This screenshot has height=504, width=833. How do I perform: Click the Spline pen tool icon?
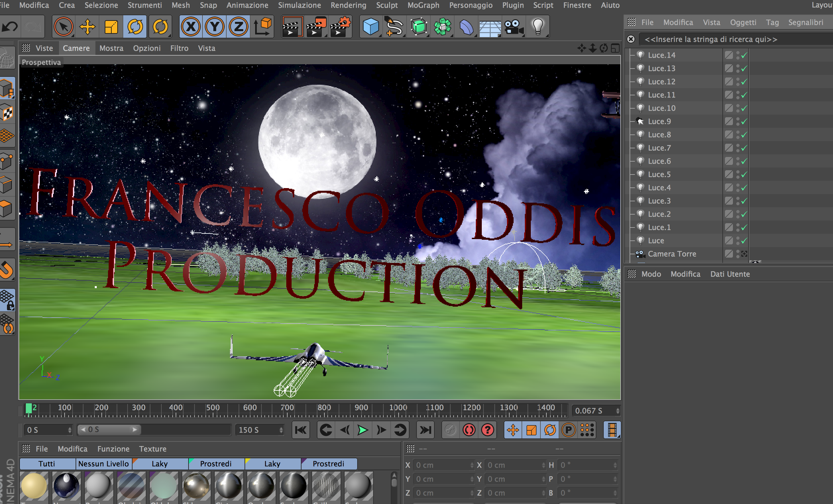(394, 27)
